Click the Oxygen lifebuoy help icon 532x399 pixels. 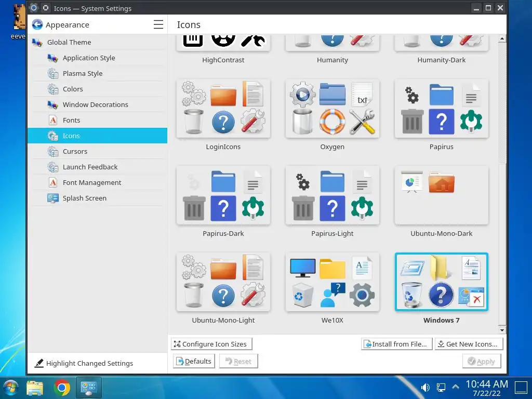[332, 122]
